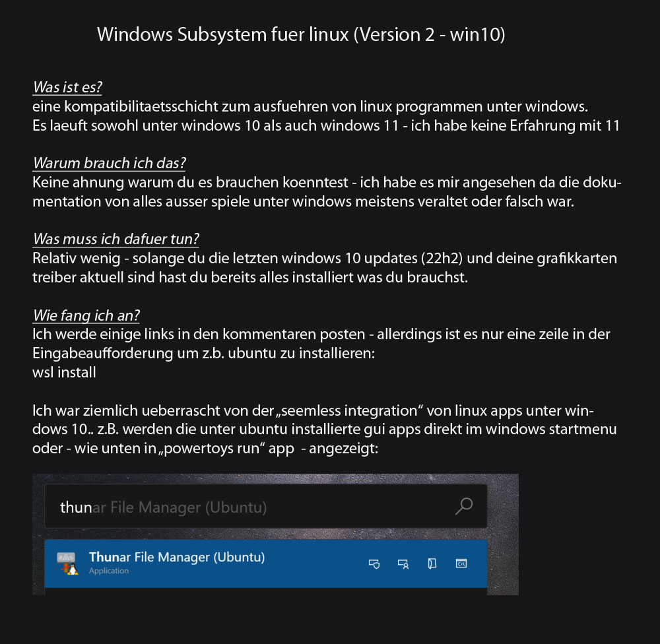Click the paragraph mentioning 'seemless integration'
The height and width of the screenshot is (644, 660).
[325, 430]
